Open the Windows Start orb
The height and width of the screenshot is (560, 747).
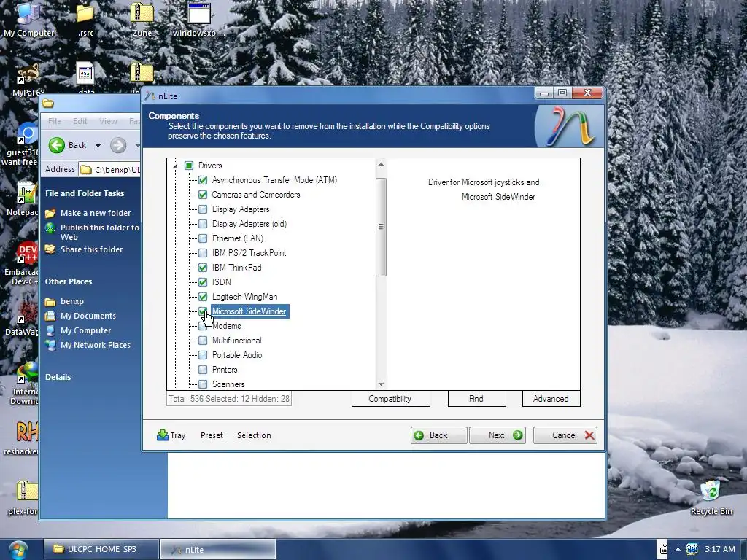18,550
